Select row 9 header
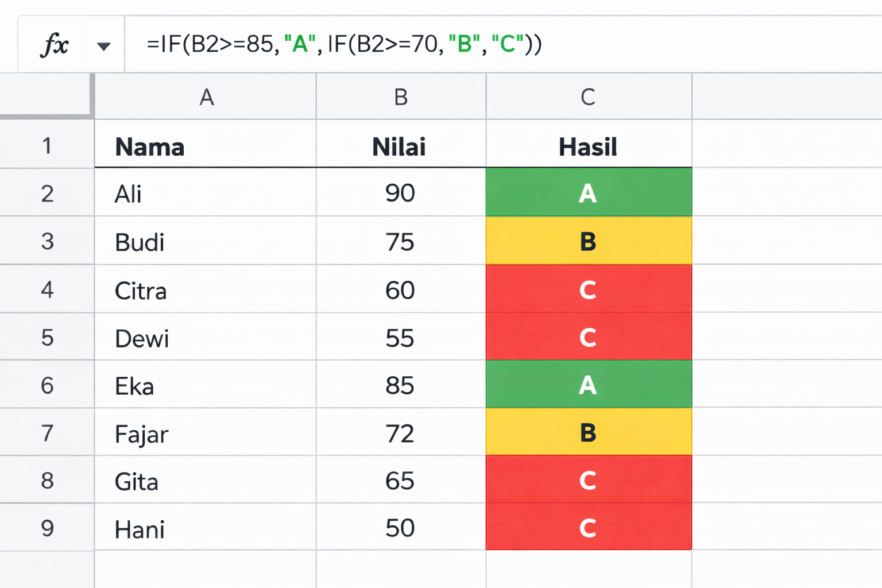Screen dimensions: 882x588 click(x=47, y=528)
